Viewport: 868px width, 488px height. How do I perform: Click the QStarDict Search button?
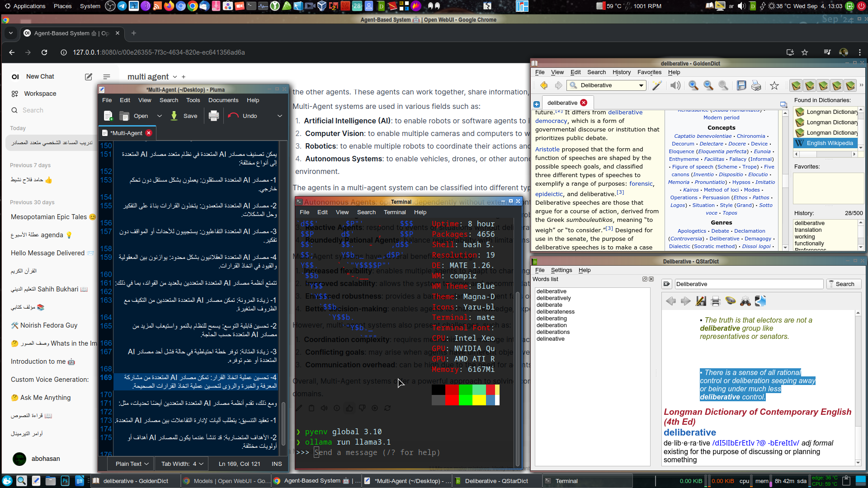coord(844,284)
